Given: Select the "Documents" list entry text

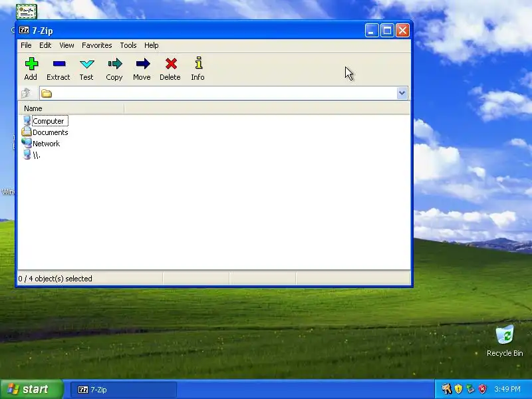Looking at the screenshot, I should click(51, 132).
